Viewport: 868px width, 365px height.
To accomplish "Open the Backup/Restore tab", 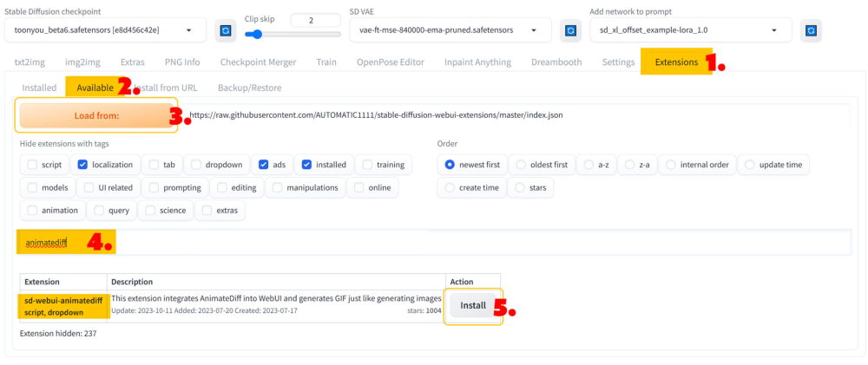I will pyautogui.click(x=249, y=88).
